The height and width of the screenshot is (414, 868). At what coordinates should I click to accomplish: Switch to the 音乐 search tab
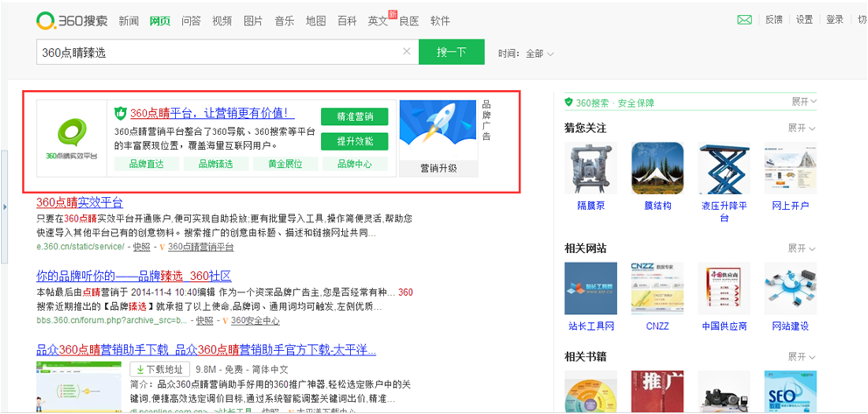284,21
